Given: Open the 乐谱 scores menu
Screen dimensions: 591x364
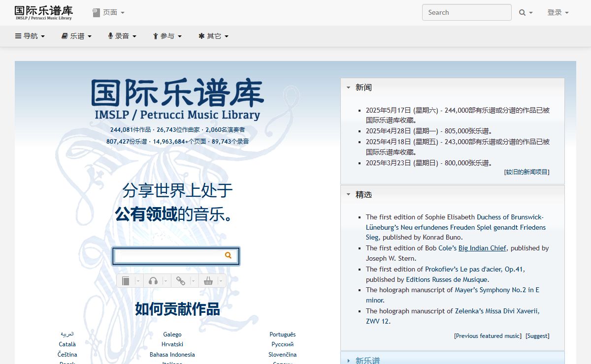Looking at the screenshot, I should 76,36.
